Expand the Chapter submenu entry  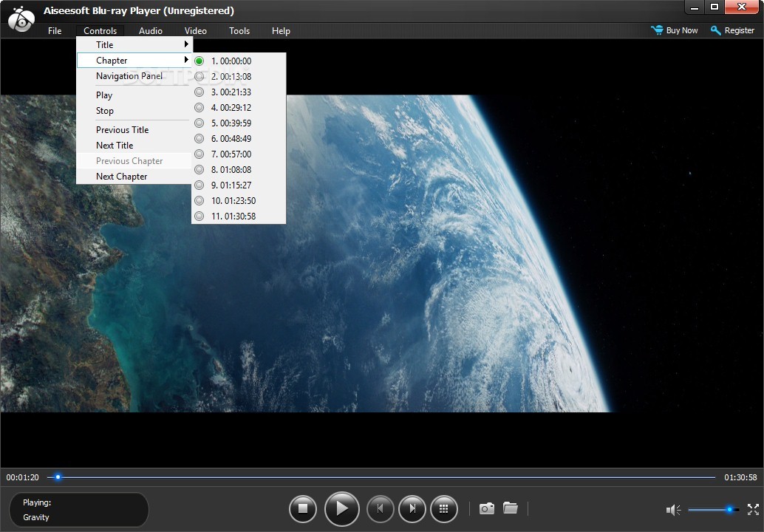134,61
